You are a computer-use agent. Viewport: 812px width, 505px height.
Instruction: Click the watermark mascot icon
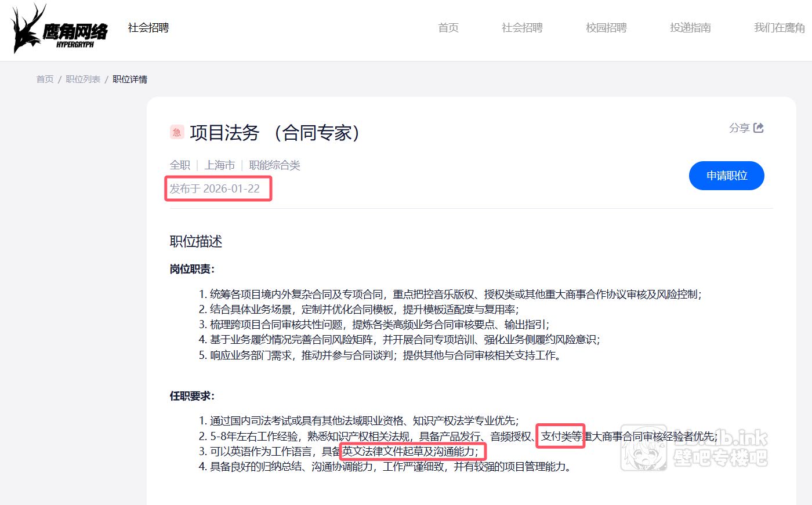tap(643, 449)
